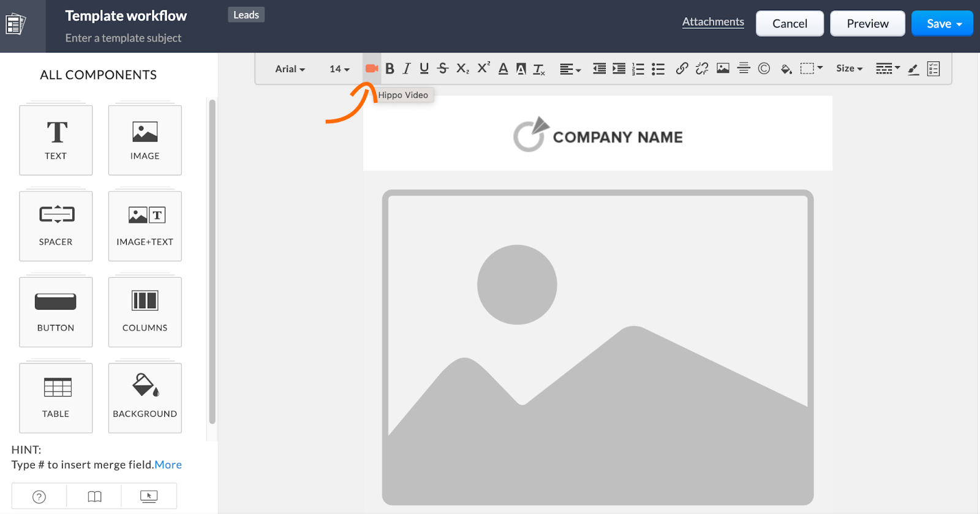980x514 pixels.
Task: Click the Leads module tag
Action: point(246,15)
